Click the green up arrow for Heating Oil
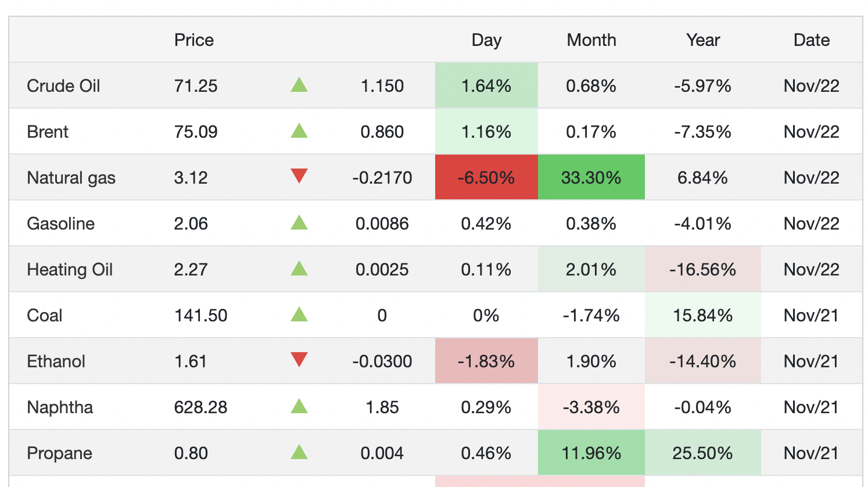The width and height of the screenshot is (868, 487). 299,268
